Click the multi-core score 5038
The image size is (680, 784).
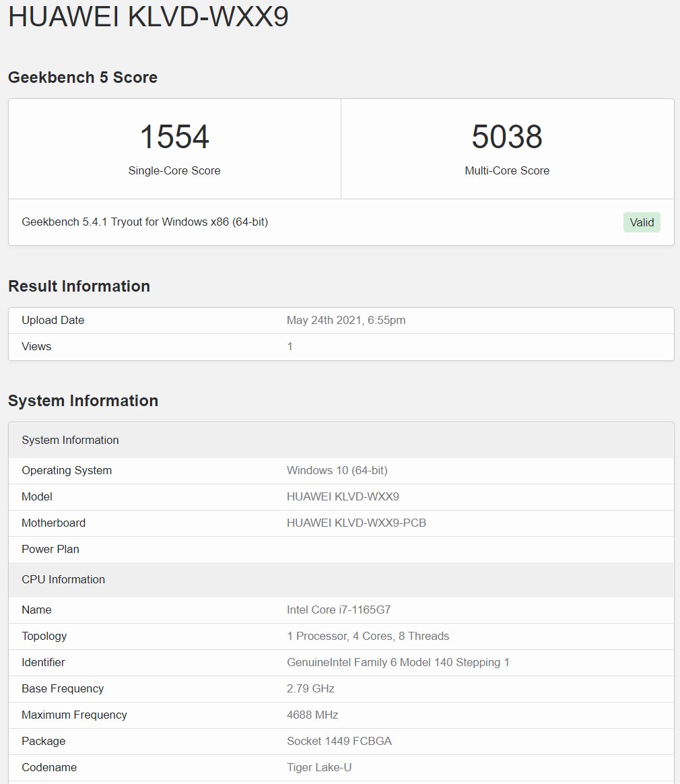507,137
